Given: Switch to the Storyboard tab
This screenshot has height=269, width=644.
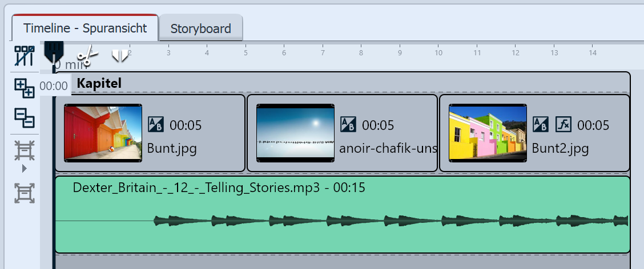Looking at the screenshot, I should [200, 28].
